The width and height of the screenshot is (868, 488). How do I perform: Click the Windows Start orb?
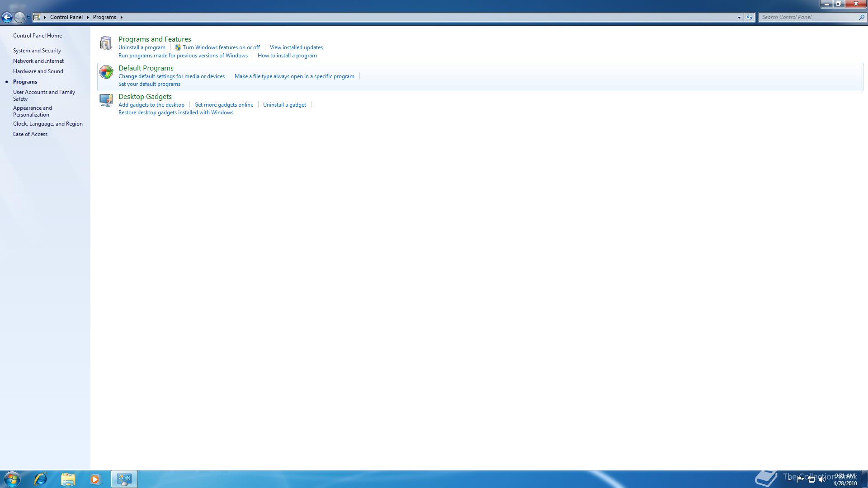[12, 479]
